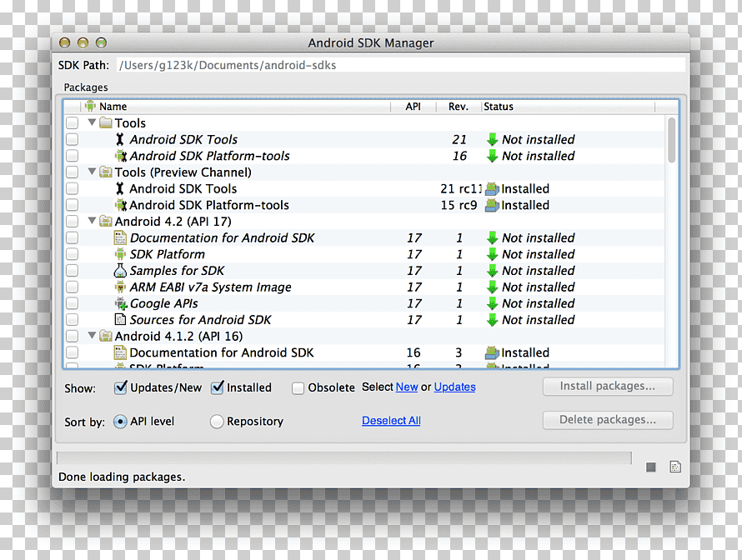Viewport: 742px width, 560px height.
Task: Tick checkbox for SDK Platform API 17
Action: 72,254
